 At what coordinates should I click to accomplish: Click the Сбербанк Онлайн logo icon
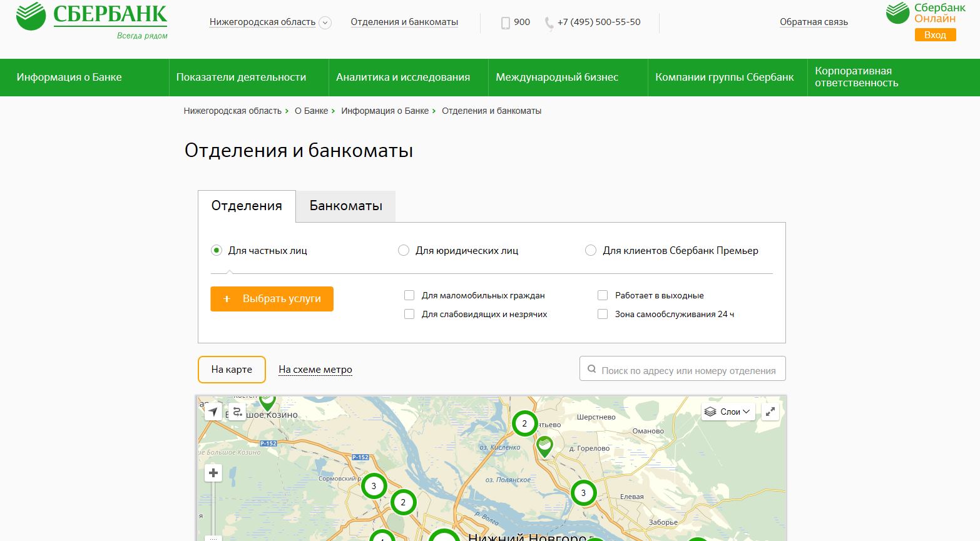[x=897, y=13]
